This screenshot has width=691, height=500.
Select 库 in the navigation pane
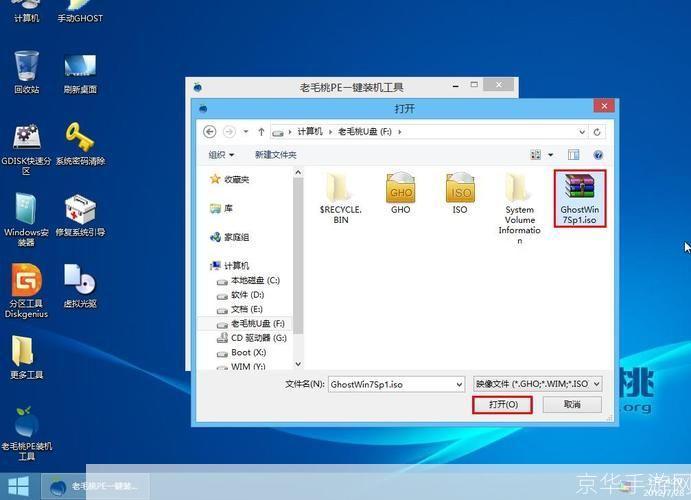coord(222,208)
